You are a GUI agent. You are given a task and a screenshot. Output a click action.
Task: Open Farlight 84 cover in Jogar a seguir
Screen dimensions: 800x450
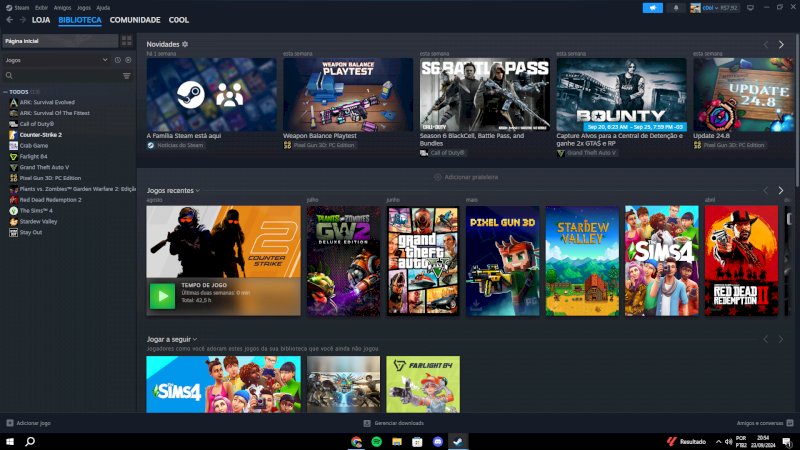click(x=423, y=384)
